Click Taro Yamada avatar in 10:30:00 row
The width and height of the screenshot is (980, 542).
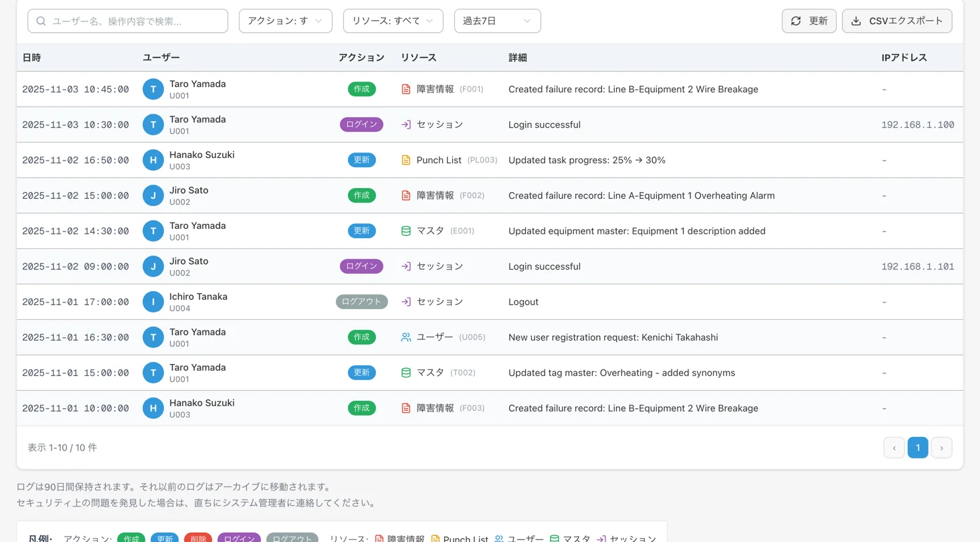(x=153, y=124)
